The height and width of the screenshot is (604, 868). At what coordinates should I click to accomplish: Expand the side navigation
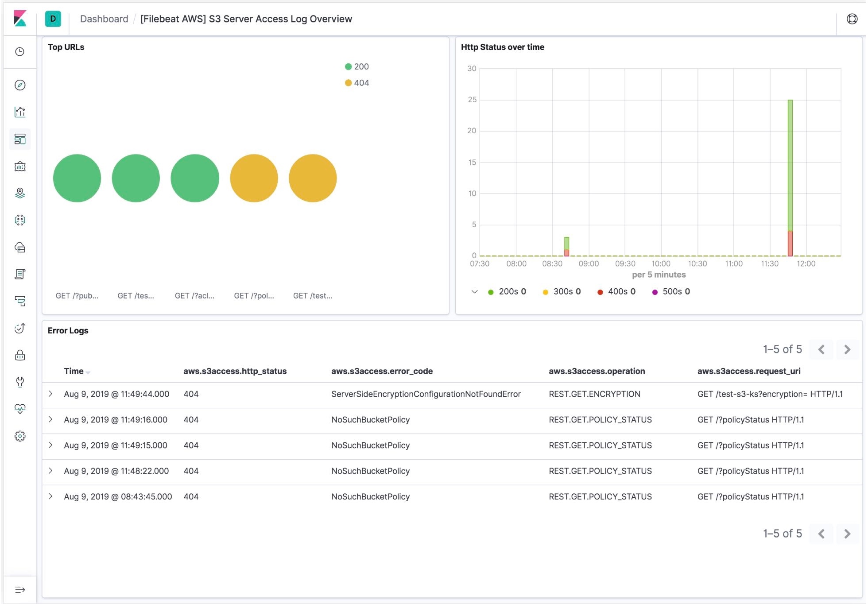pos(20,589)
